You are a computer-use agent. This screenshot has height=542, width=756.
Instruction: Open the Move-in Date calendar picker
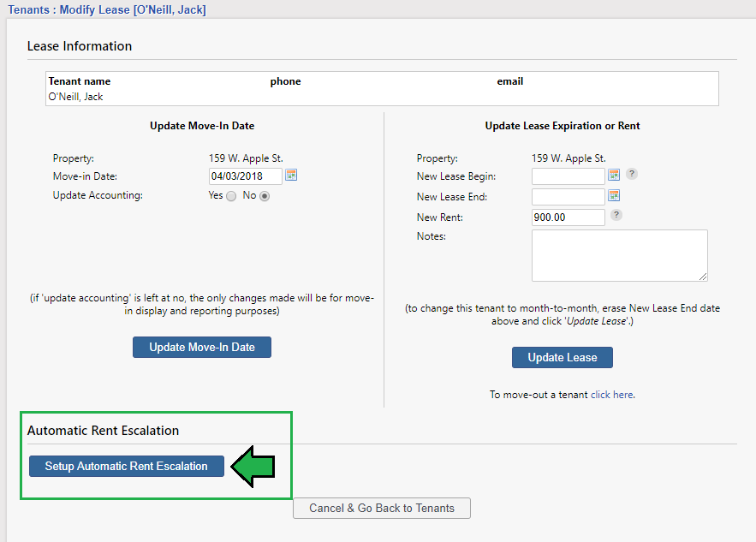(291, 176)
